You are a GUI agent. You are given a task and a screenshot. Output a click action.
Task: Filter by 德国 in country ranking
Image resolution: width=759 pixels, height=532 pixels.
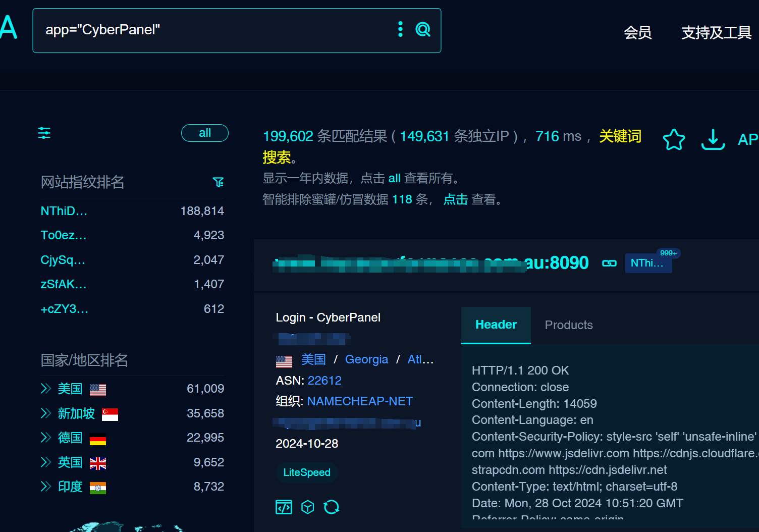(70, 438)
